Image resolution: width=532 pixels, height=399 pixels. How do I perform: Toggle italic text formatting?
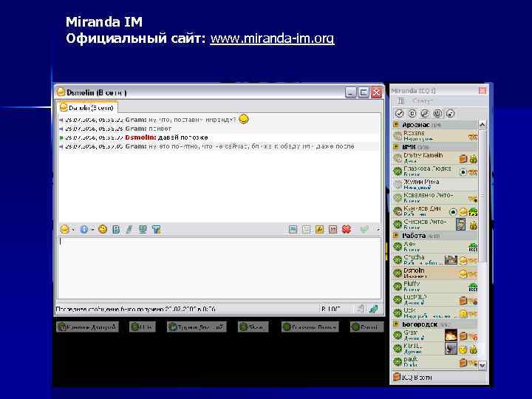pyautogui.click(x=129, y=230)
